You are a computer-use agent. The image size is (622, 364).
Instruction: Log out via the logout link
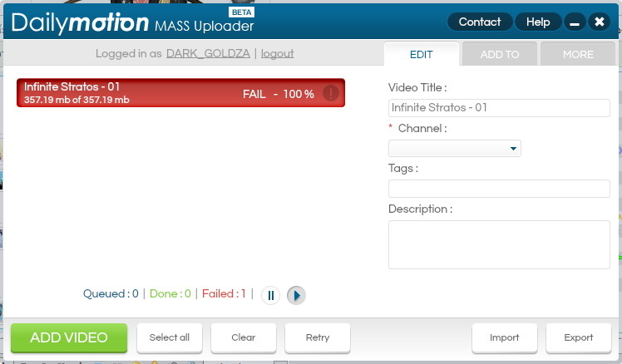click(x=277, y=53)
